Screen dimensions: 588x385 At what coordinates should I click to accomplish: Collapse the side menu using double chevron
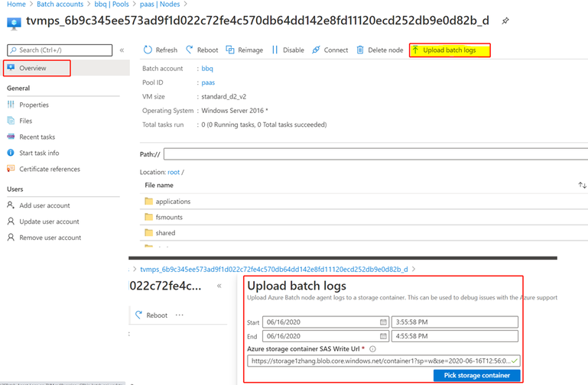pyautogui.click(x=122, y=50)
